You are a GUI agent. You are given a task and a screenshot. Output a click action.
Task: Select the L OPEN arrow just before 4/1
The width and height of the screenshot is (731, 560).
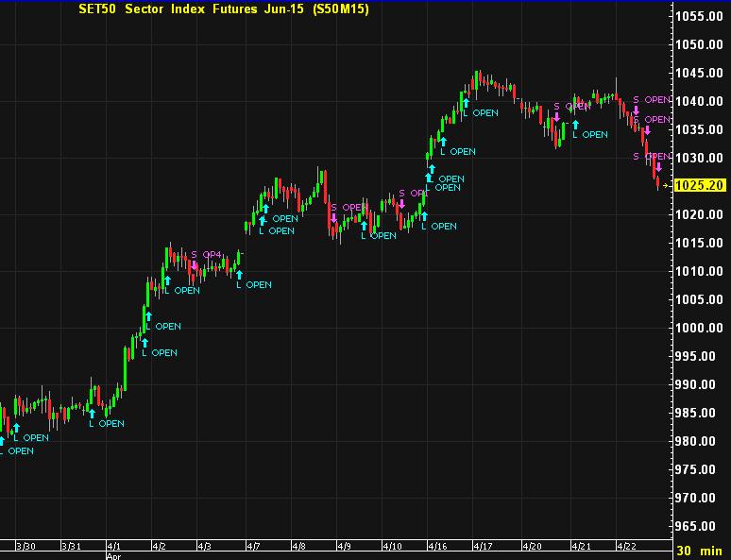pos(92,411)
